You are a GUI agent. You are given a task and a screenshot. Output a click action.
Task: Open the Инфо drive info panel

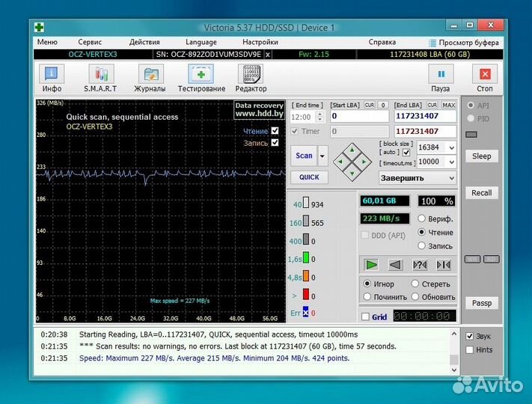click(x=52, y=79)
